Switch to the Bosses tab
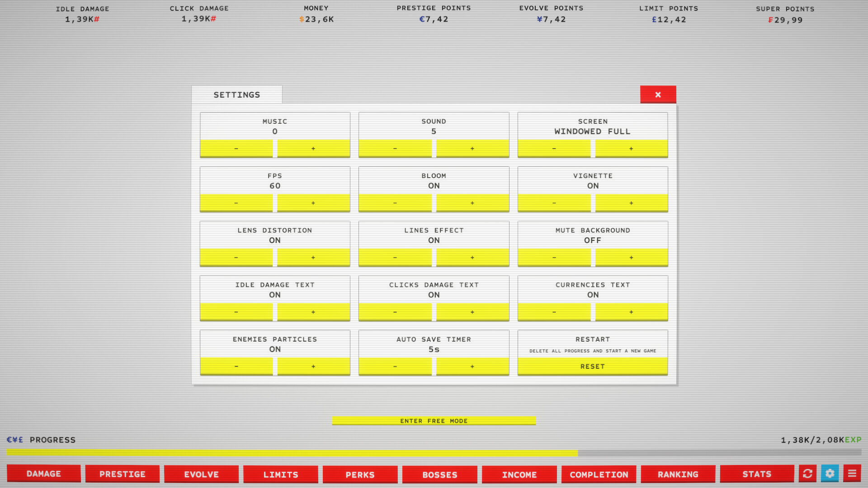This screenshot has width=868, height=488. pyautogui.click(x=439, y=474)
